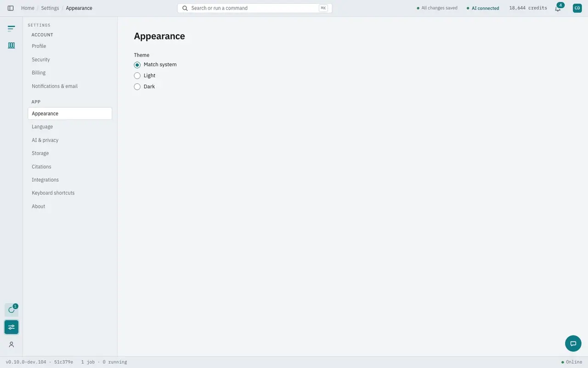This screenshot has height=368, width=588.
Task: Open Keyboard shortcuts settings
Action: click(x=70, y=193)
